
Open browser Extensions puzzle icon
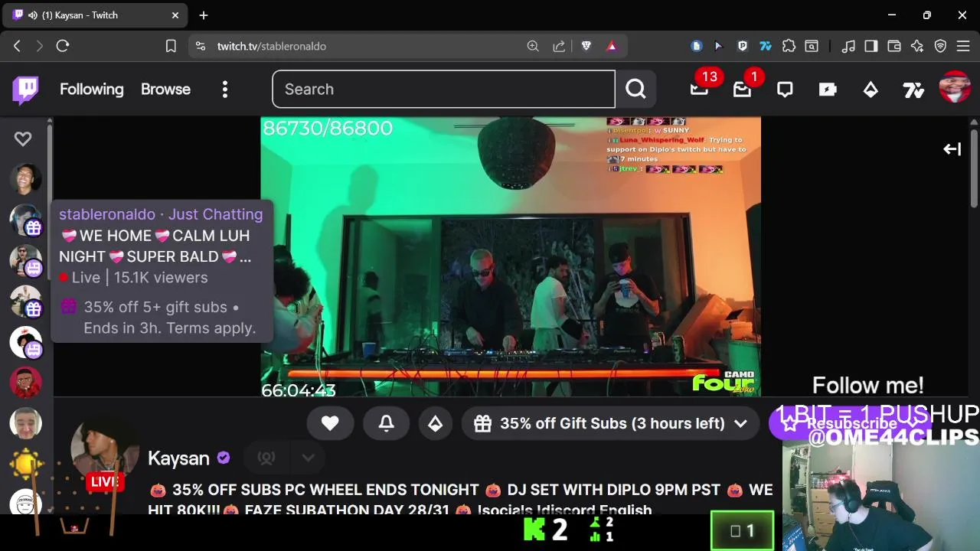(x=789, y=46)
